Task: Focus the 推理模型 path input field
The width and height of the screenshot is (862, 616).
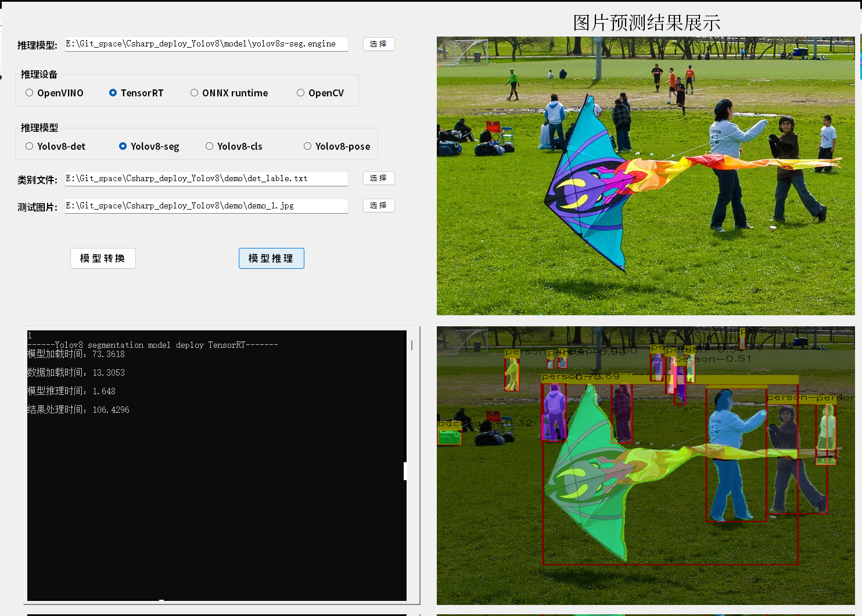Action: click(206, 44)
